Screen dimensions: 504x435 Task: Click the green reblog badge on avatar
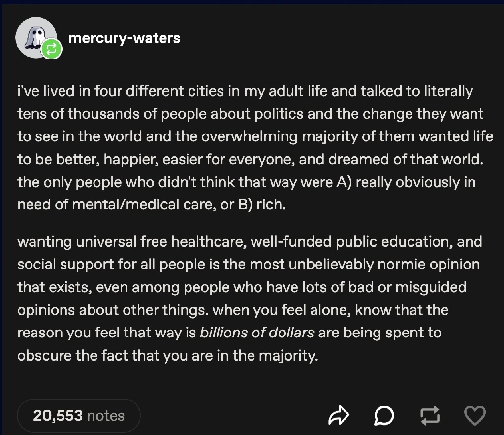click(x=51, y=49)
